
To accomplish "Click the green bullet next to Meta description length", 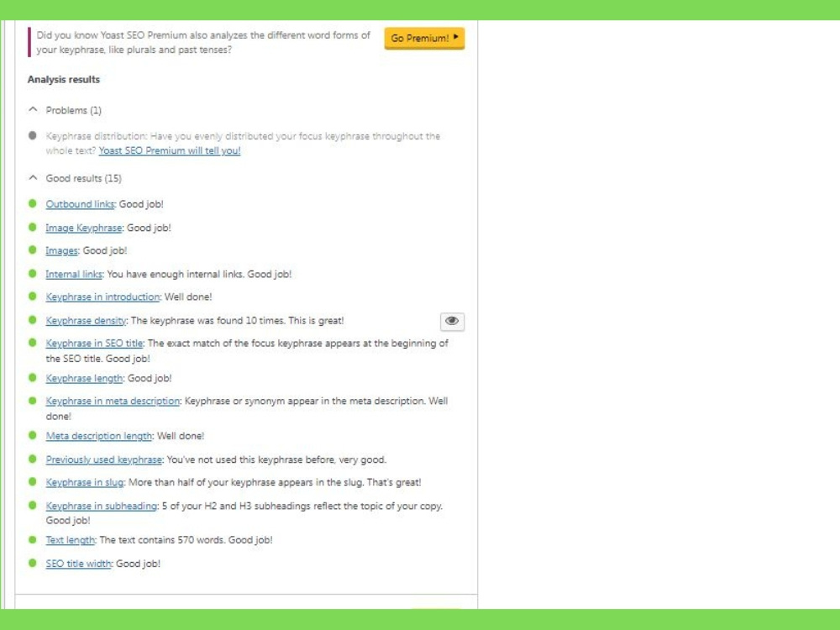I will 33,435.
